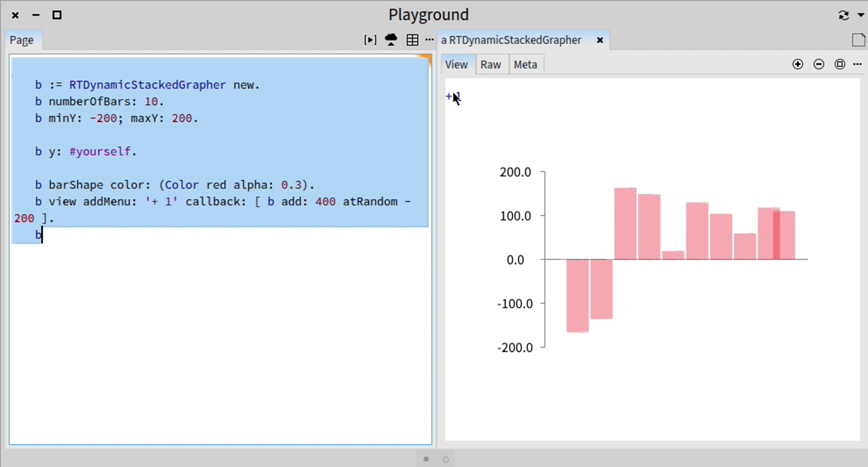
Task: Open the table bindings icon
Action: tap(412, 40)
